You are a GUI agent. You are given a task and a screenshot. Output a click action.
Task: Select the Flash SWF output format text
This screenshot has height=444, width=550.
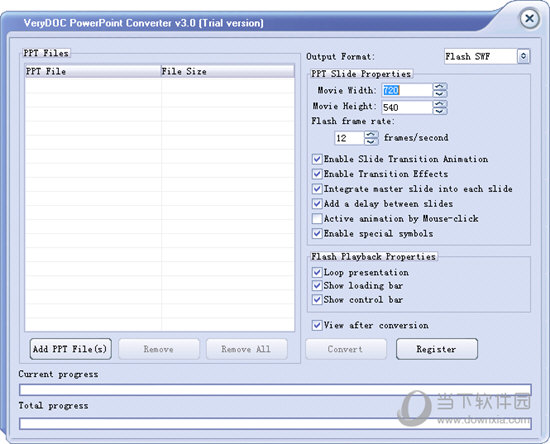468,56
